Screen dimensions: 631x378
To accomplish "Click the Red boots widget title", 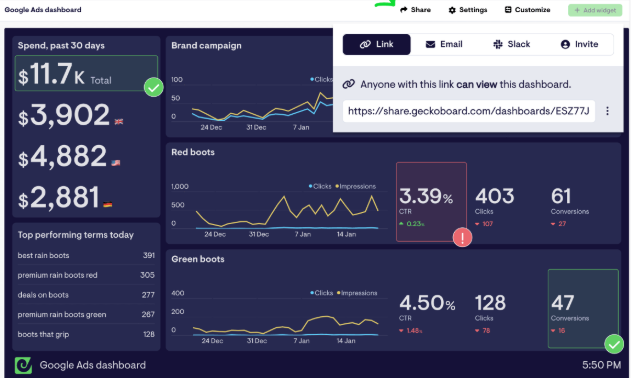I will 193,152.
